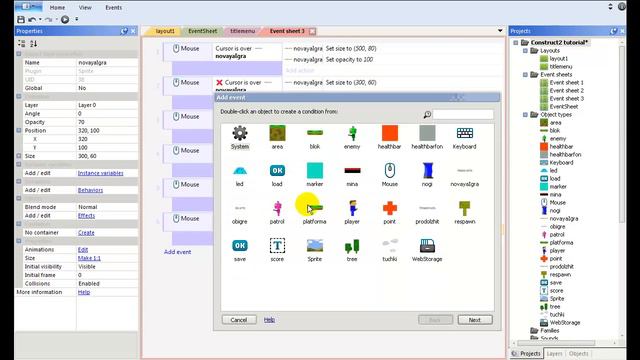Collapse the Position property group
640x360 pixels.
pos(19,131)
